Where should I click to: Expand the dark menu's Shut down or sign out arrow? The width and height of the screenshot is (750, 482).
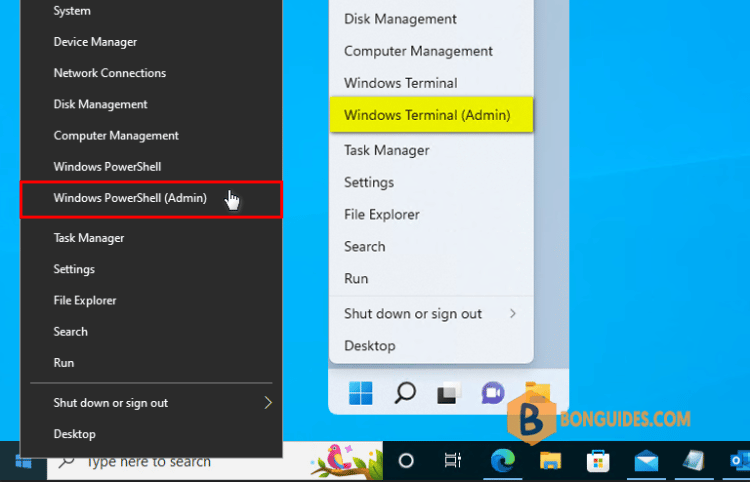[268, 403]
